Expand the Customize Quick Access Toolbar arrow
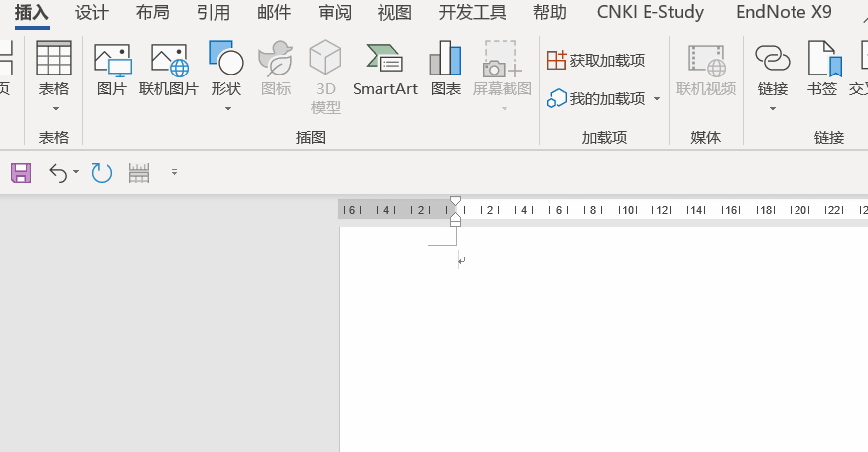Image resolution: width=868 pixels, height=452 pixels. pos(175,172)
